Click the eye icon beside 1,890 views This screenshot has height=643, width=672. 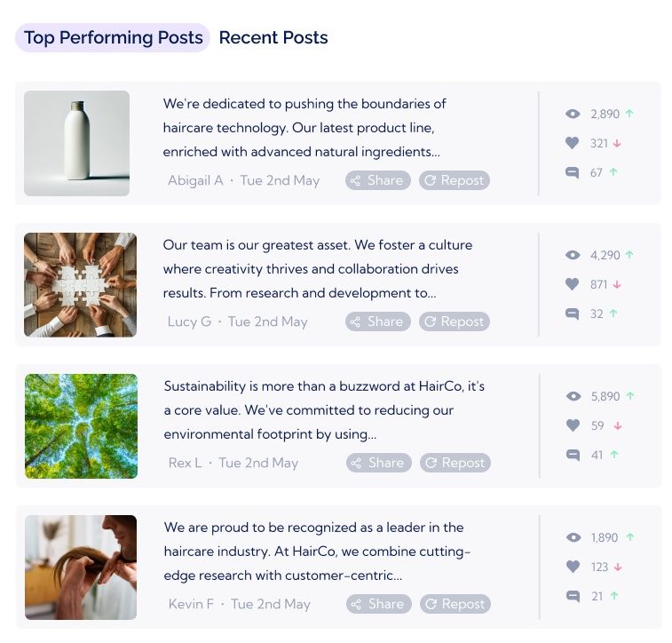click(573, 538)
